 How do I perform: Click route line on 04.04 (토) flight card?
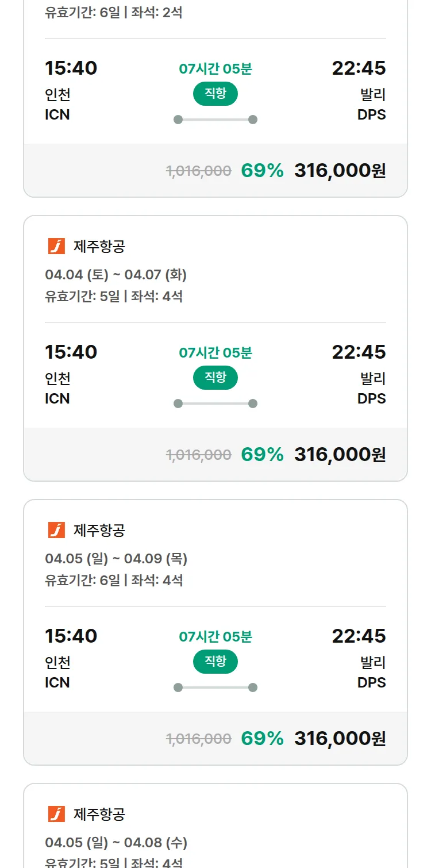coord(215,404)
